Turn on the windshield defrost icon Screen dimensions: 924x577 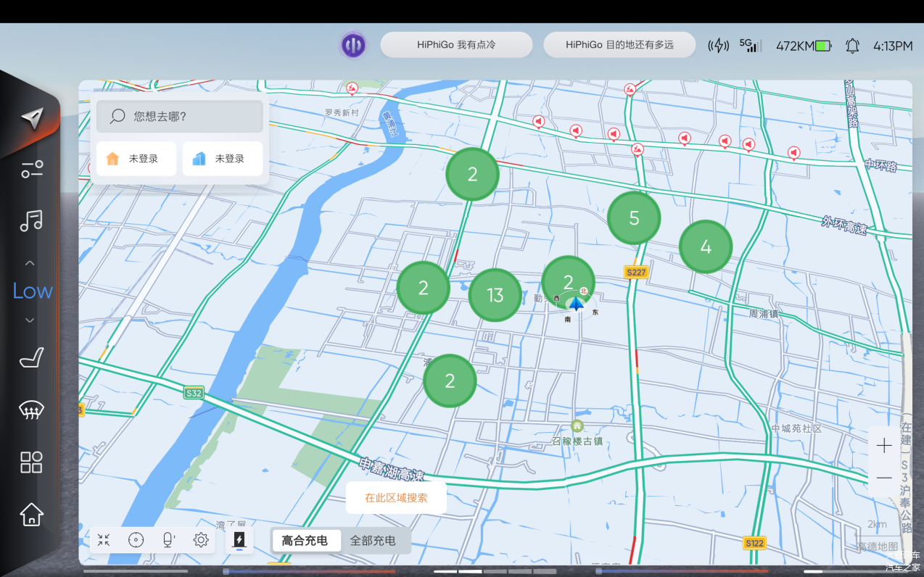pos(31,410)
